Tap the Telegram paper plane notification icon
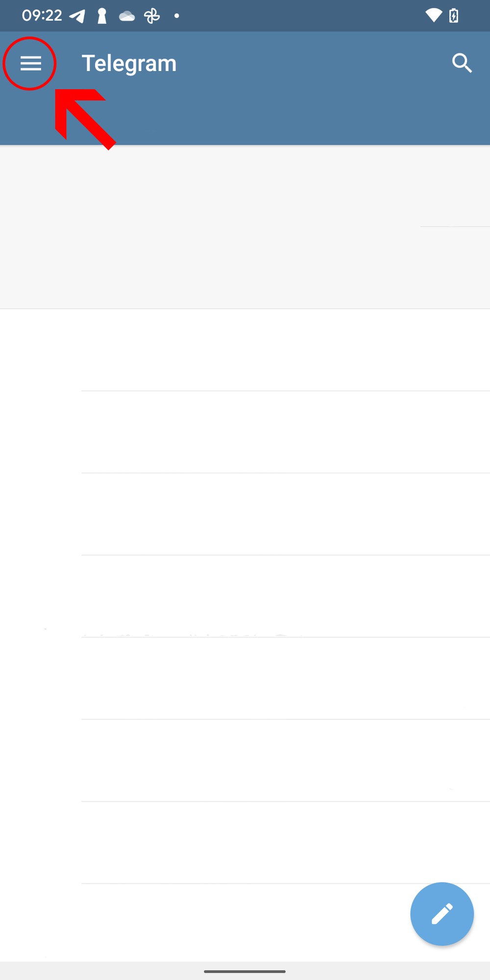 tap(77, 16)
